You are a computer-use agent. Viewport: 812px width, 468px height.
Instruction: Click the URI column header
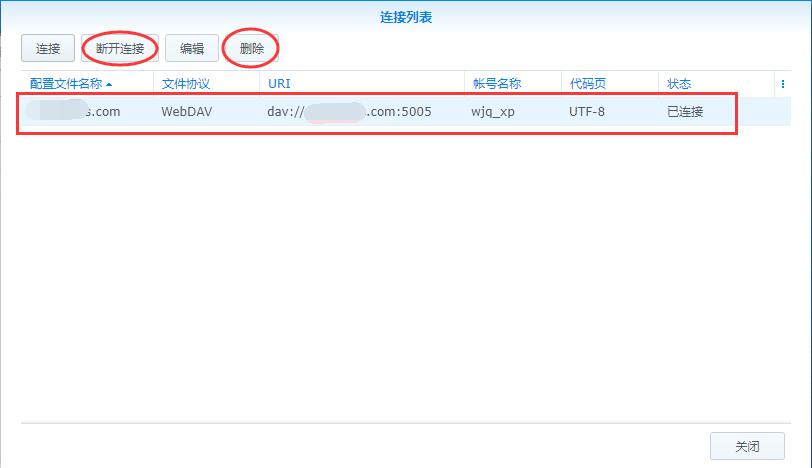tap(361, 83)
